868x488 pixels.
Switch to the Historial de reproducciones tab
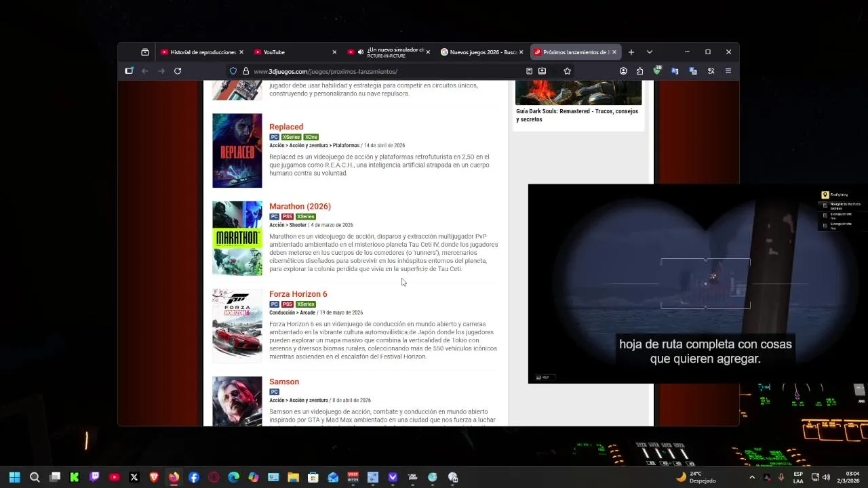(x=201, y=52)
